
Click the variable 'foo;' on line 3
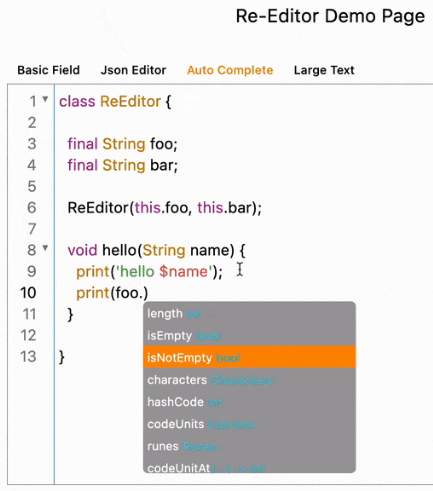(x=164, y=144)
